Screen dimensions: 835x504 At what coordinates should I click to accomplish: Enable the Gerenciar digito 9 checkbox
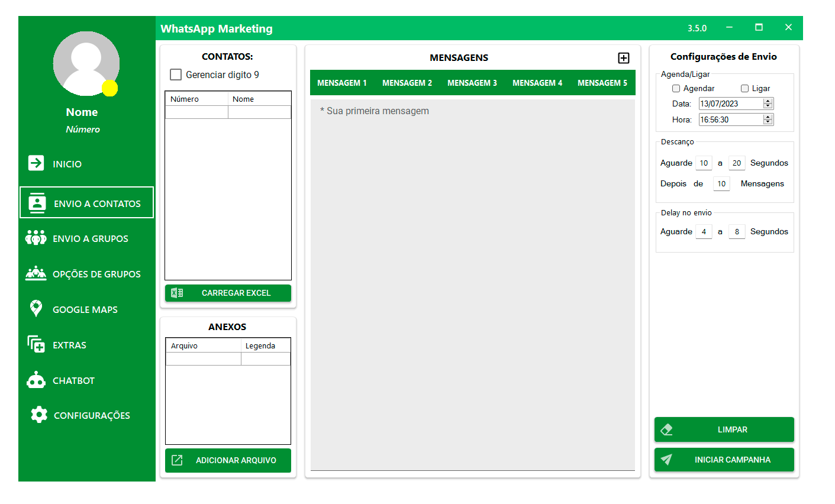[176, 75]
